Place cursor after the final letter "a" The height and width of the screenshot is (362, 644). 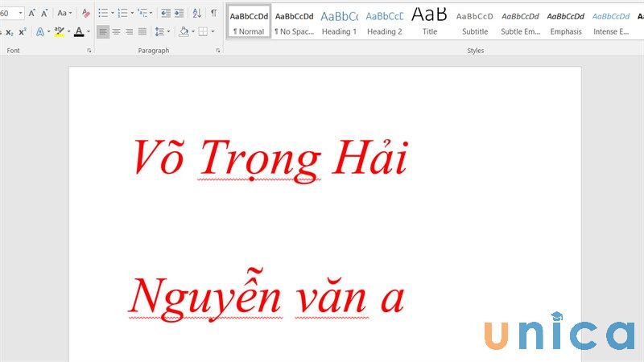tap(406, 298)
